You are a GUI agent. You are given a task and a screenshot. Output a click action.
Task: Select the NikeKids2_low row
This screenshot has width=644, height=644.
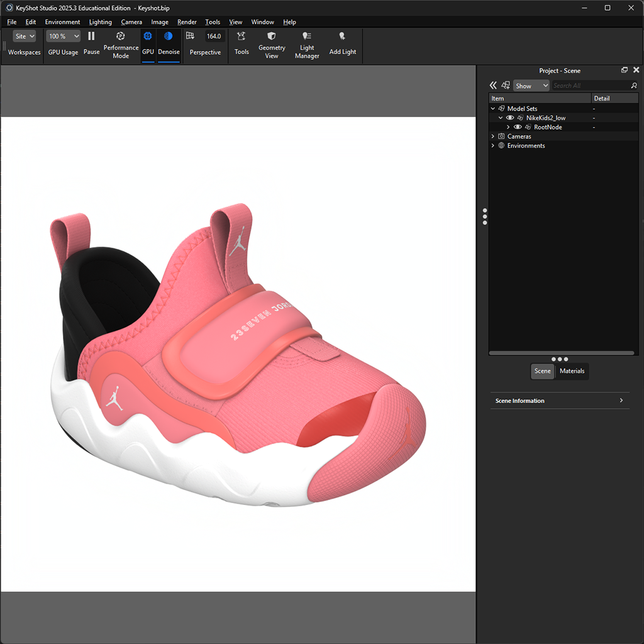click(x=563, y=118)
